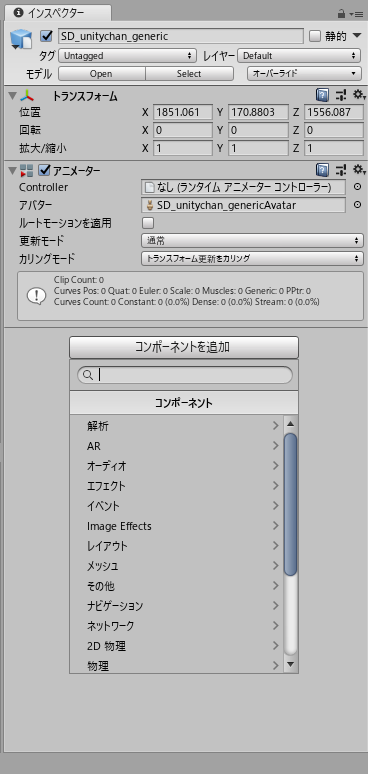Open the ネットワーク component category
The width and height of the screenshot is (368, 774).
click(x=177, y=626)
